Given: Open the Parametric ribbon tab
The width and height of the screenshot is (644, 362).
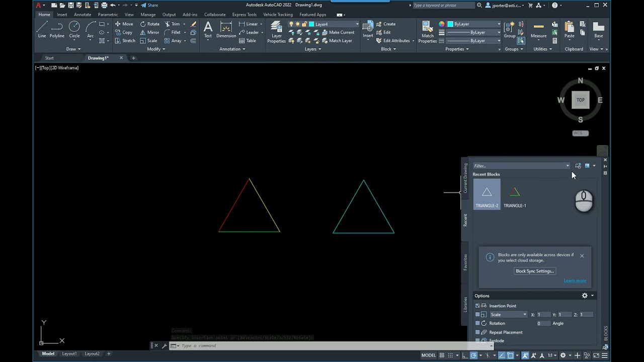Looking at the screenshot, I should [108, 15].
